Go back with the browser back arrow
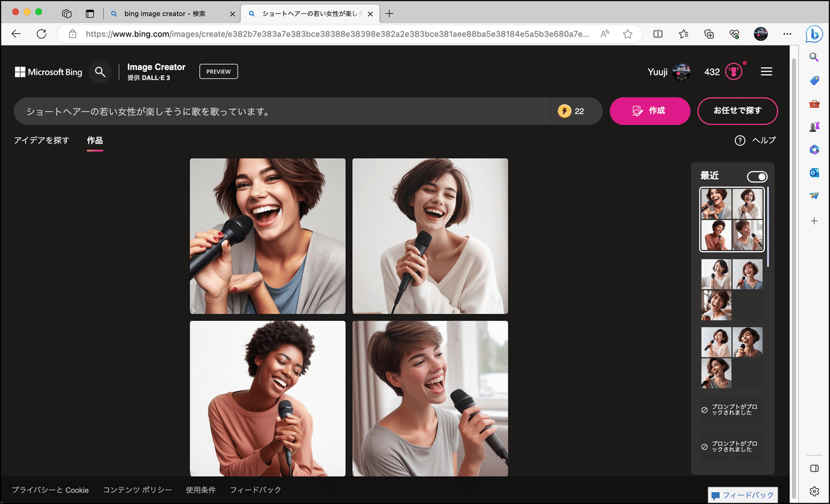The width and height of the screenshot is (830, 504). (16, 34)
